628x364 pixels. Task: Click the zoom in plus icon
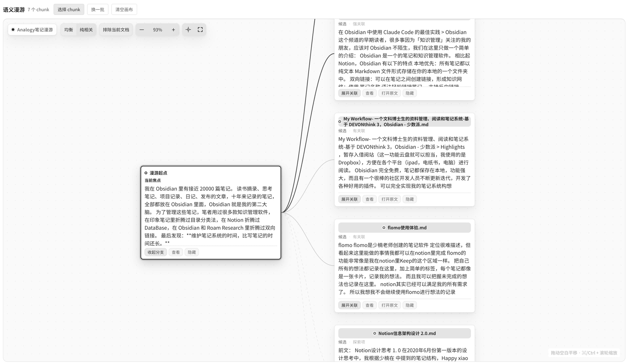pyautogui.click(x=173, y=30)
